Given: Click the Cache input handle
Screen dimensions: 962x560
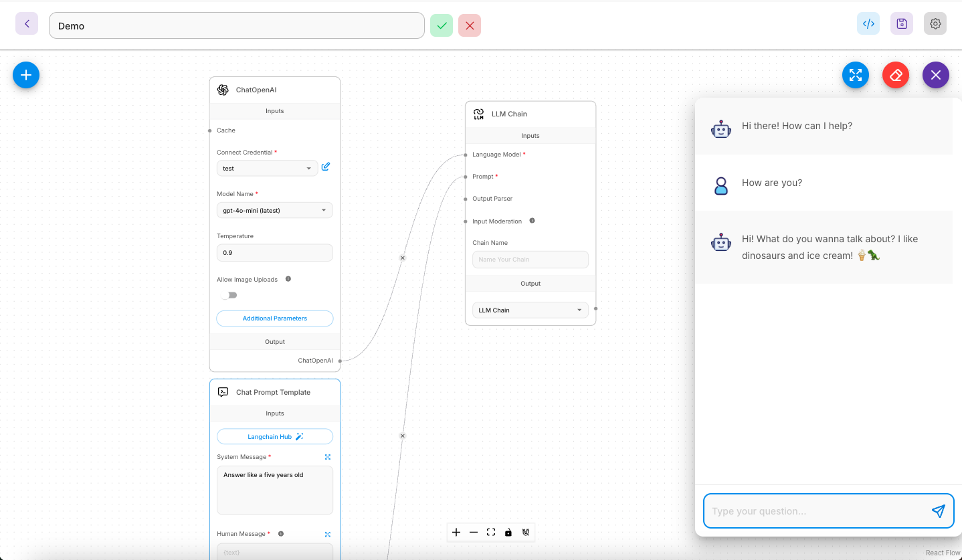Looking at the screenshot, I should click(209, 130).
